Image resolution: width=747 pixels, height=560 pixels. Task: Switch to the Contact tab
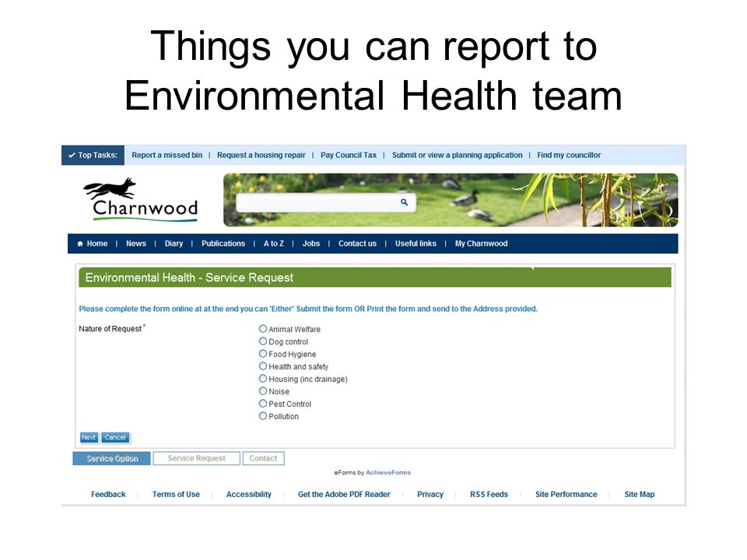(x=264, y=458)
